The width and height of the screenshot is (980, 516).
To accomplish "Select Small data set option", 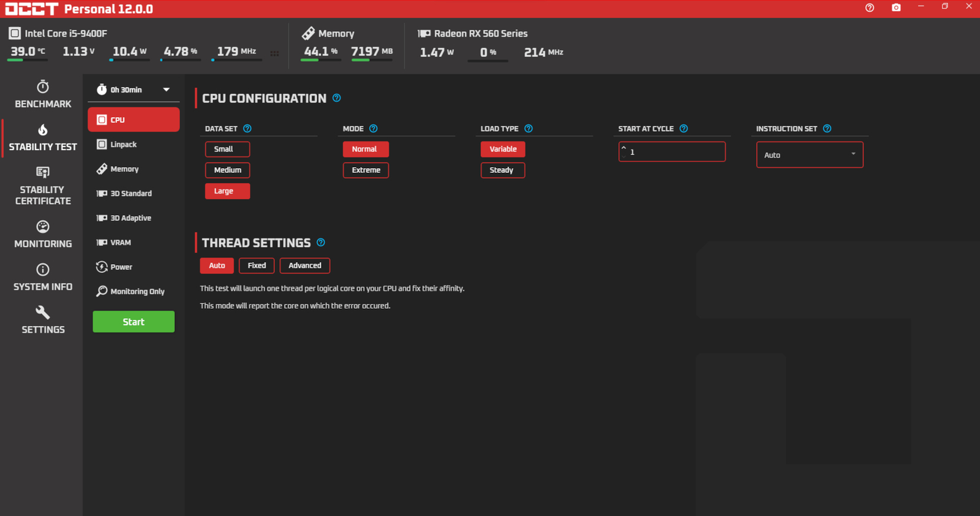I will (x=227, y=149).
